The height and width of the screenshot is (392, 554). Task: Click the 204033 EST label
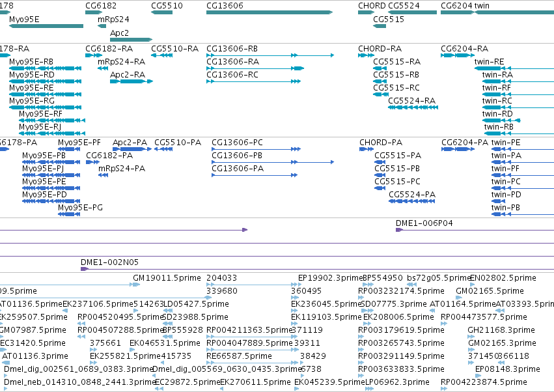tap(221, 278)
